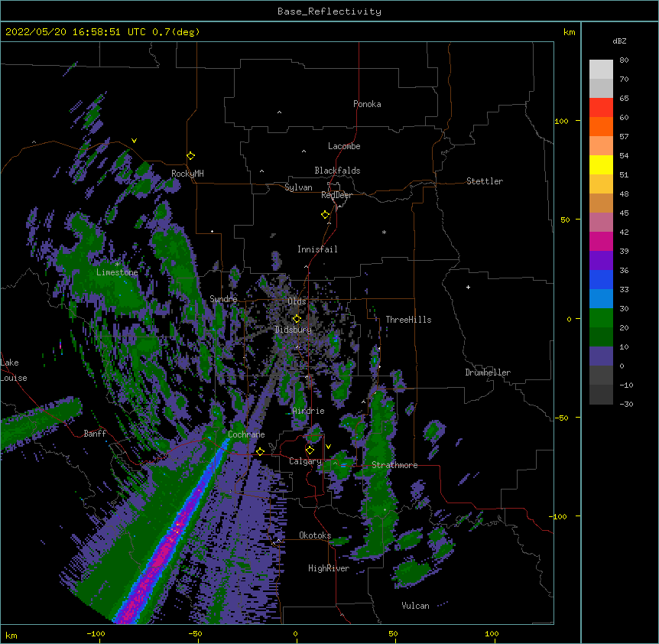Click the Okotoks town label

tap(315, 535)
